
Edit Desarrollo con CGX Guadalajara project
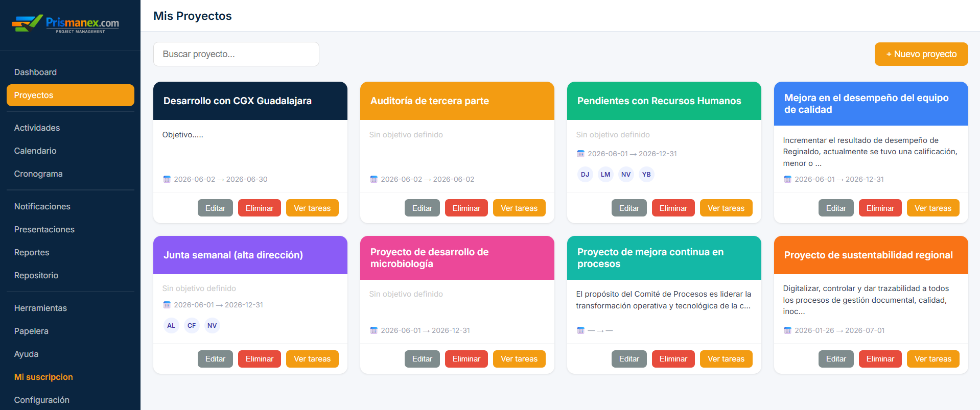pos(215,208)
